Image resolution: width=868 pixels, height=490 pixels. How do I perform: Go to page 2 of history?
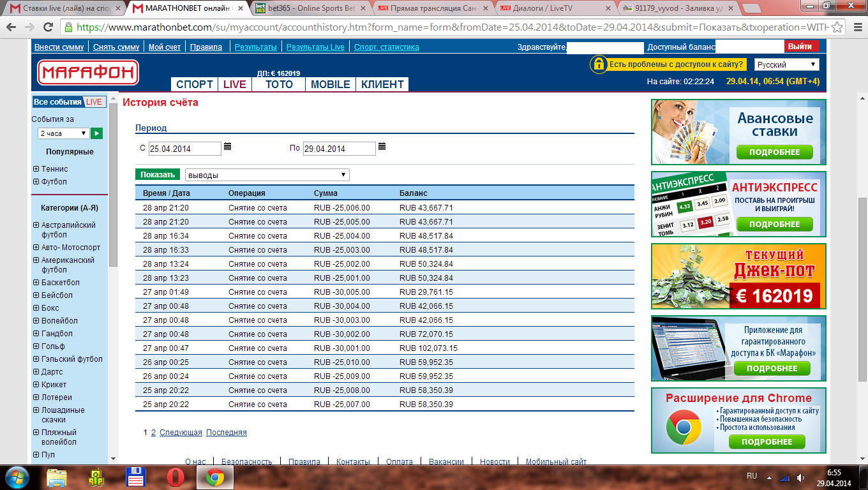coord(153,433)
